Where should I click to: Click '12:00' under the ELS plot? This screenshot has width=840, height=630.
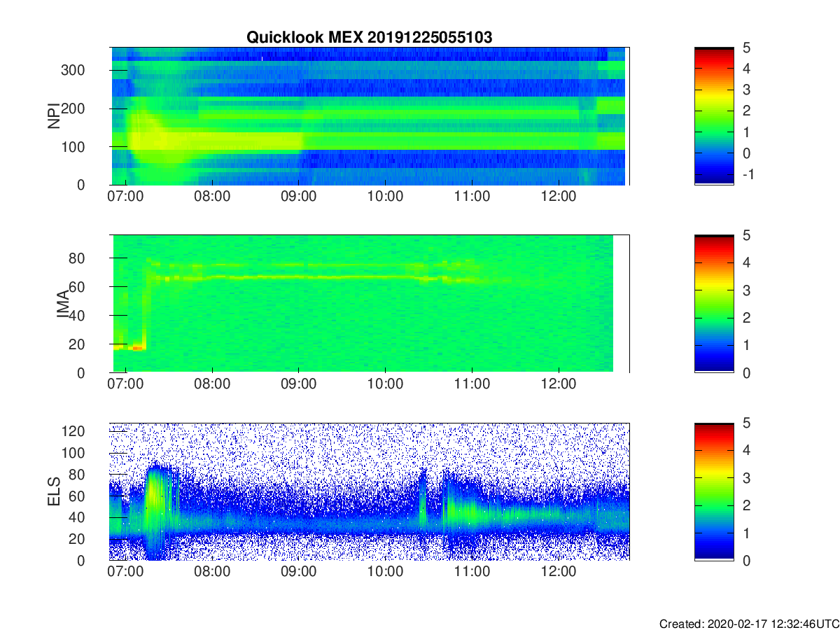click(558, 572)
